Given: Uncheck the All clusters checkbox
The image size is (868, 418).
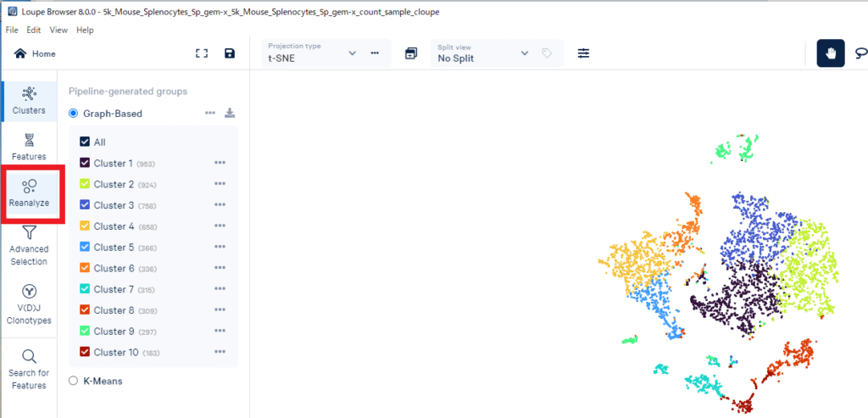Looking at the screenshot, I should (85, 142).
